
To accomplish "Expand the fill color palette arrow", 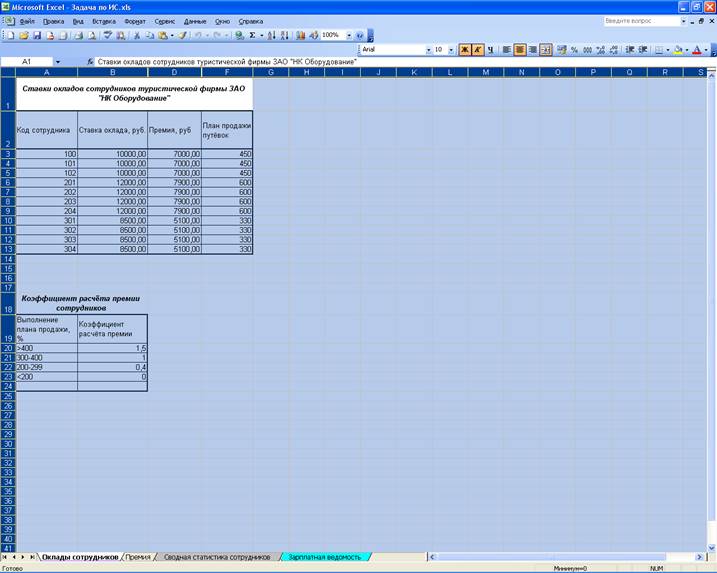I will point(686,49).
